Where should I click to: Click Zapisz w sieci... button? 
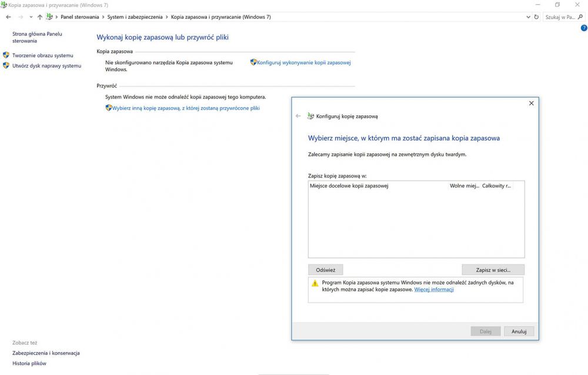click(493, 270)
